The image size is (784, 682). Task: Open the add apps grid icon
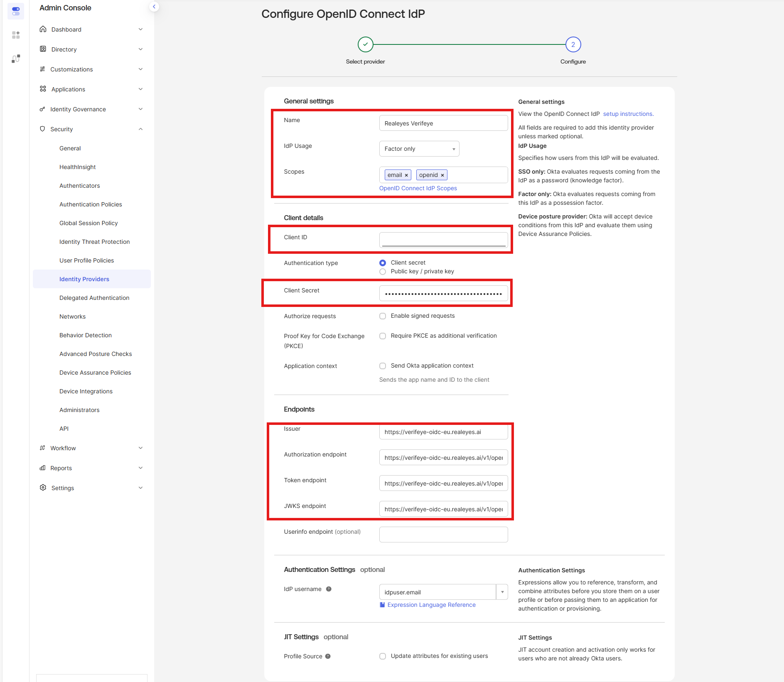point(16,35)
